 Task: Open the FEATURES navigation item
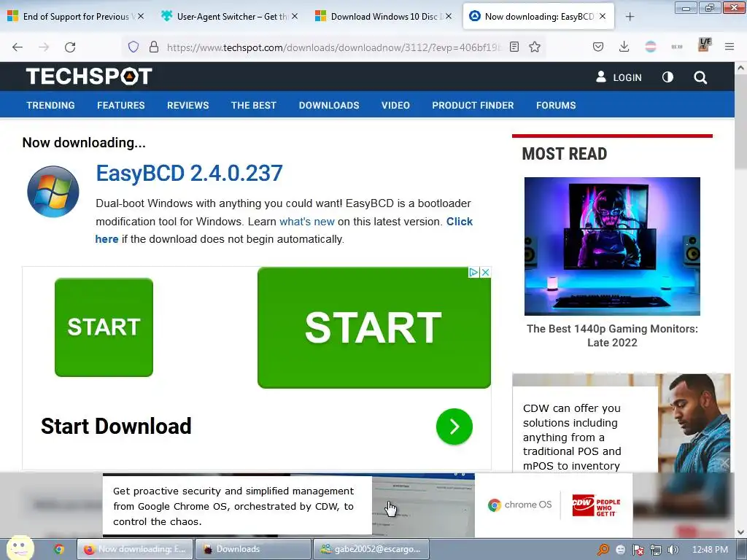[121, 105]
